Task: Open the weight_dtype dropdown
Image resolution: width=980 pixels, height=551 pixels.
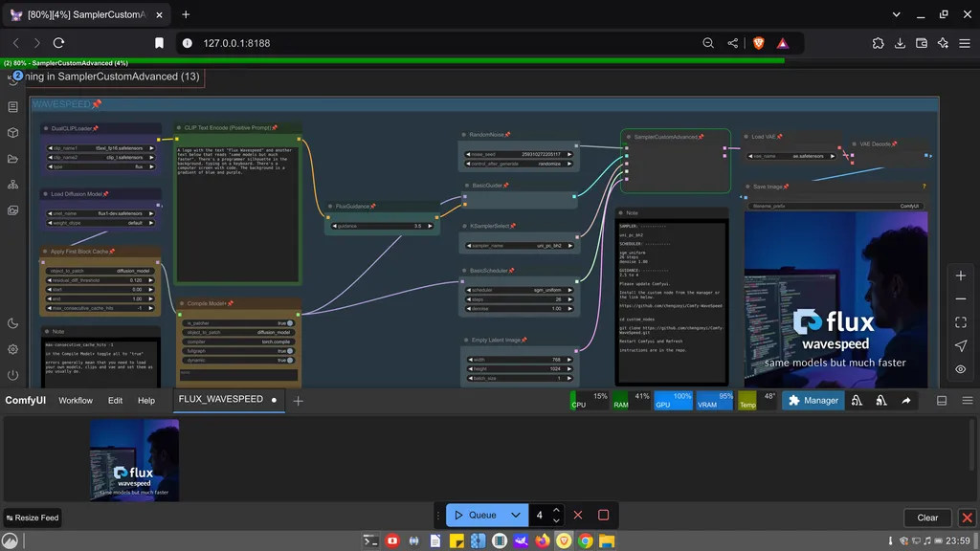Action: coord(100,223)
